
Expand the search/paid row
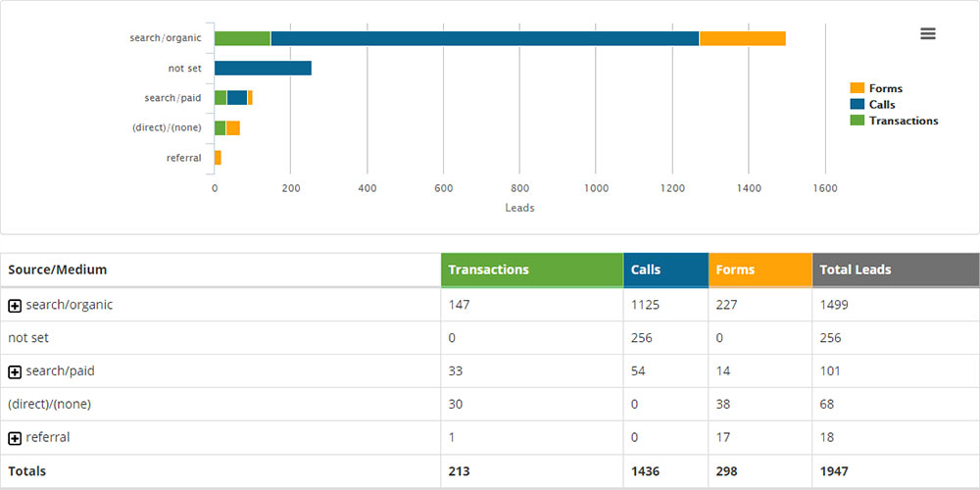point(15,371)
